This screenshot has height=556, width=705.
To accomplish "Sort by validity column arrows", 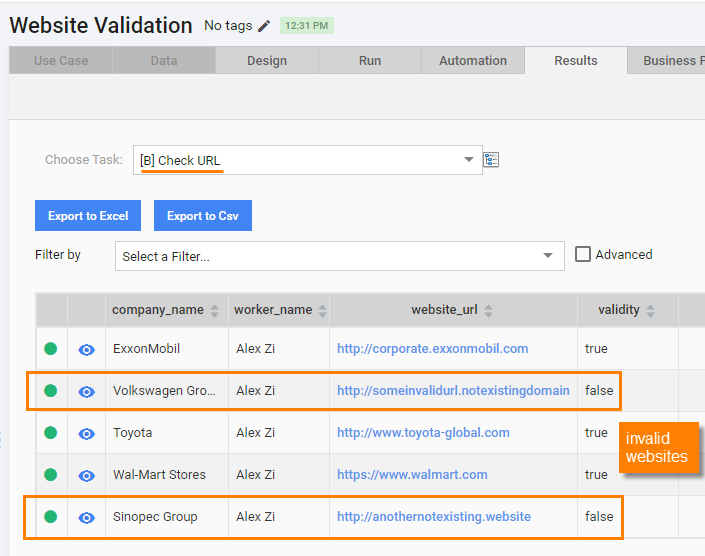I will tap(650, 310).
